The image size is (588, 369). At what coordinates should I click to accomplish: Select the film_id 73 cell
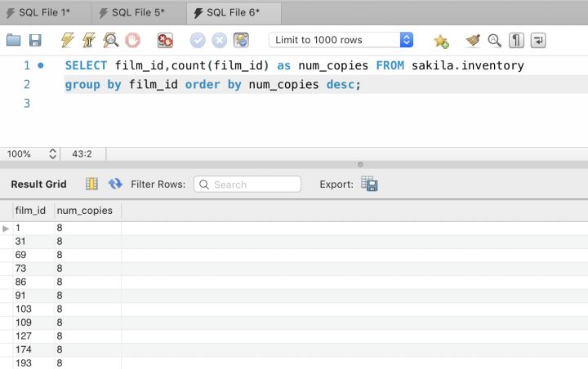click(x=33, y=268)
